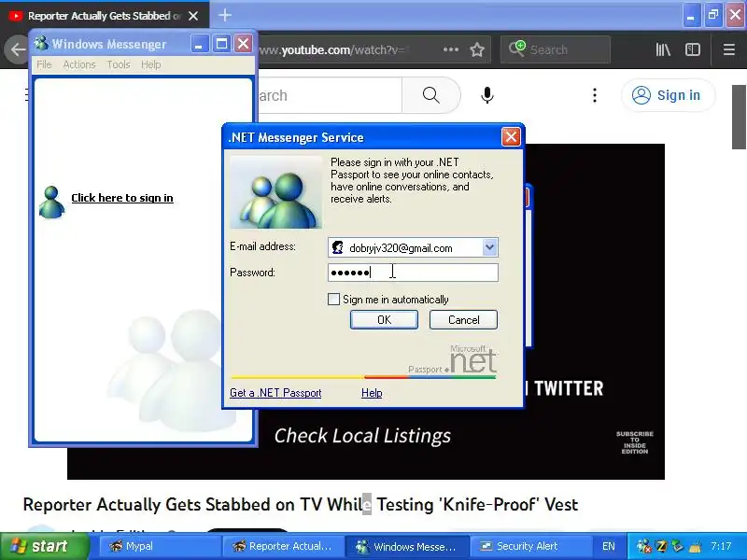Open YouTube settings three-dot menu
The height and width of the screenshot is (560, 747).
pyautogui.click(x=595, y=95)
